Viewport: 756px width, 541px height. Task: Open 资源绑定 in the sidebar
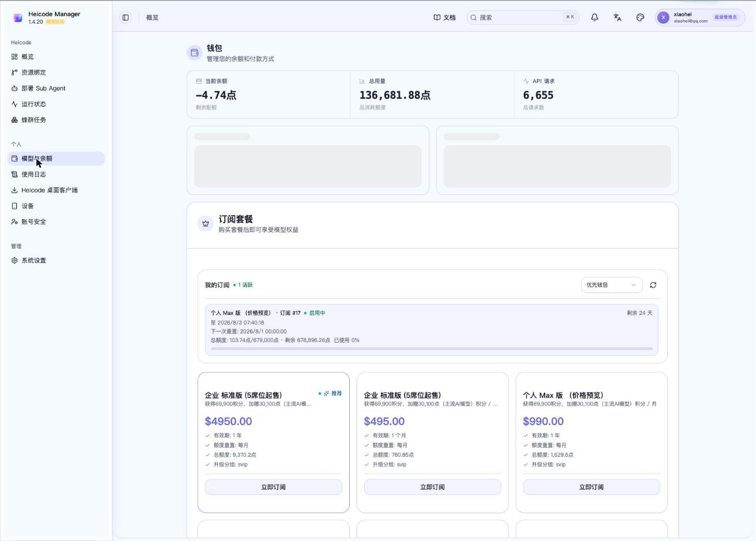click(x=56, y=72)
